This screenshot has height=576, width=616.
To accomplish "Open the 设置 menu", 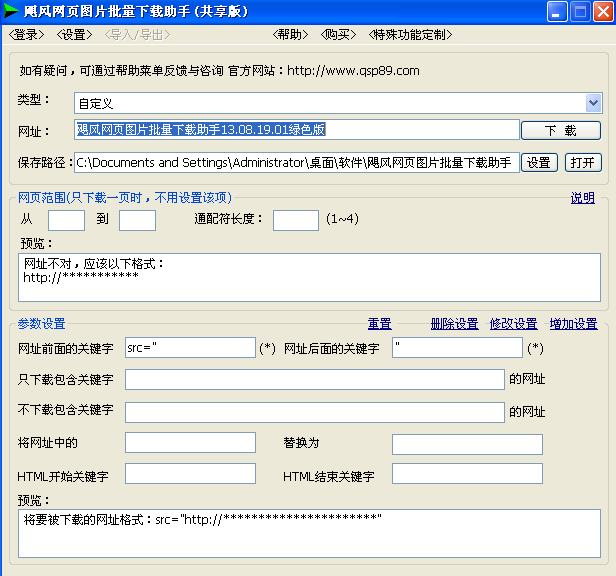I will 74,35.
